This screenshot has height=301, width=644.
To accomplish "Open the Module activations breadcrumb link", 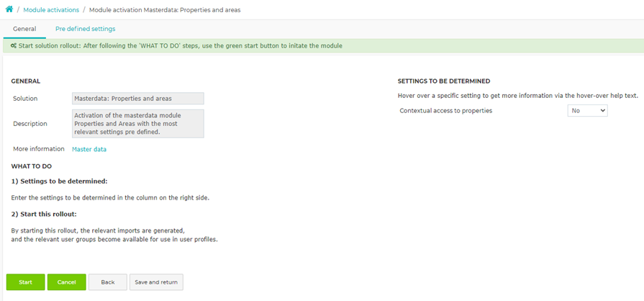I will click(x=51, y=10).
